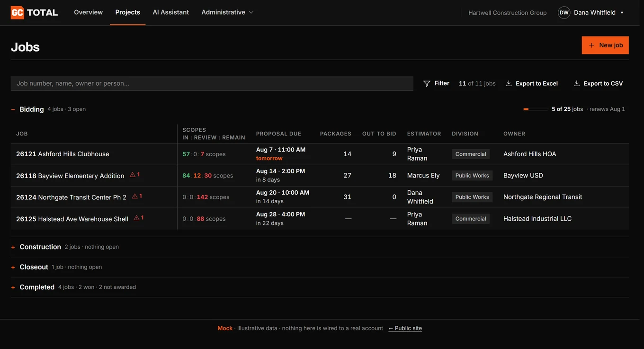
Task: Click 'Aug 14 · 2:00 PM' due date
Action: point(280,171)
